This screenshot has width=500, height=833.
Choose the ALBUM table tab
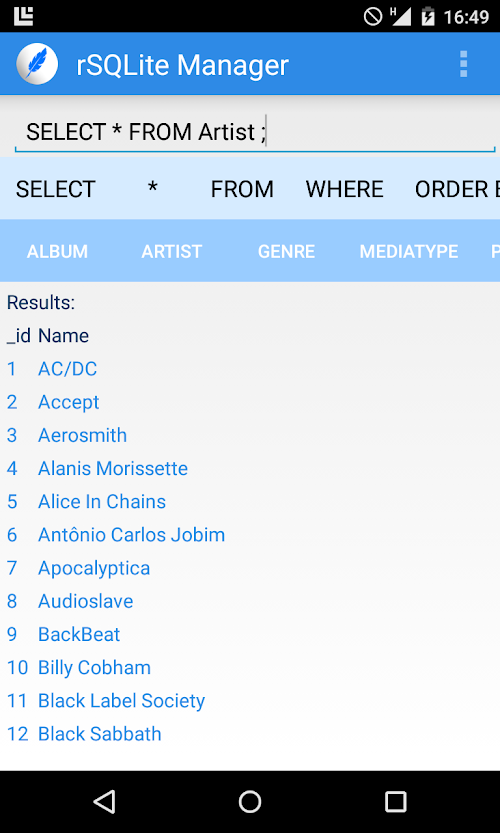pos(57,251)
